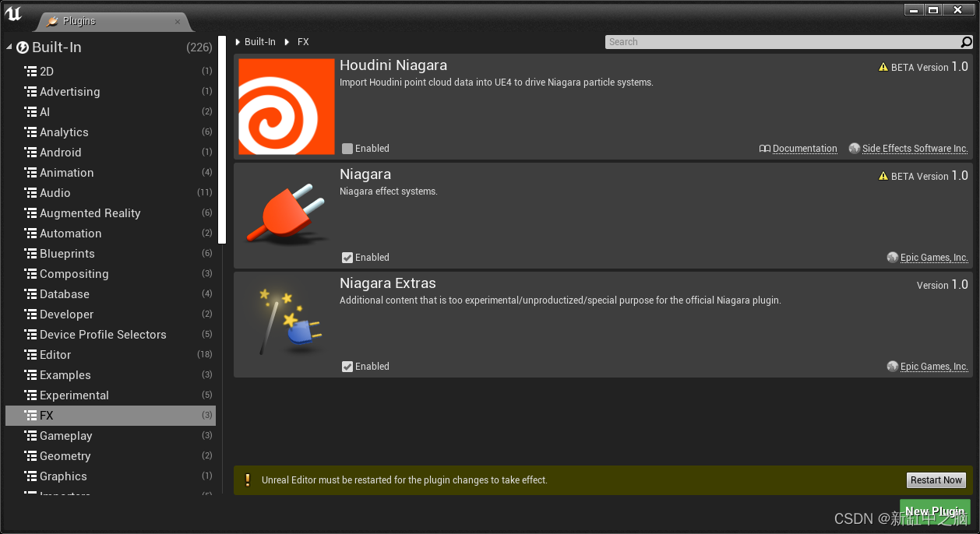Close the Plugins tab

(x=178, y=22)
